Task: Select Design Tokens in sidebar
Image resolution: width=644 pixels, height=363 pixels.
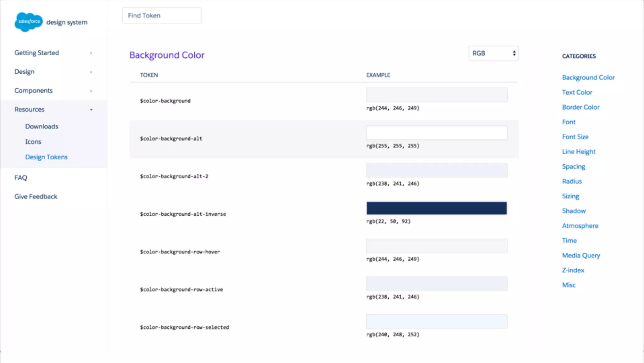Action: tap(46, 157)
